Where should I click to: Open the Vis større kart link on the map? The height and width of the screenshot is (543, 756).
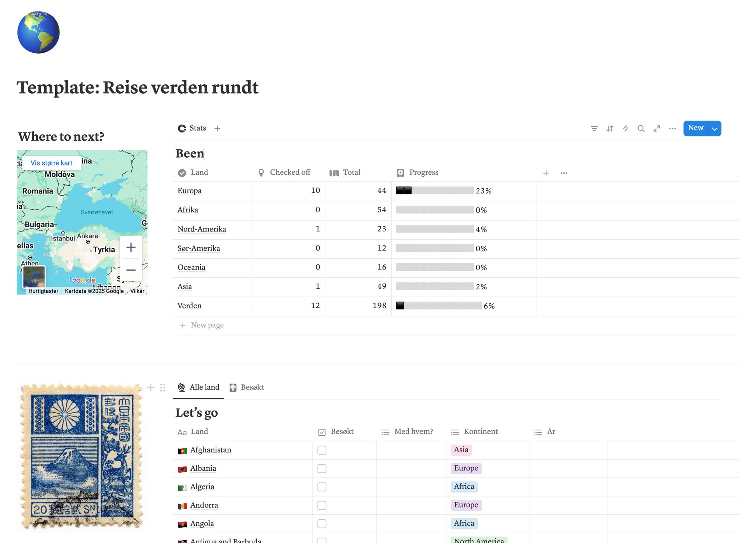[52, 163]
